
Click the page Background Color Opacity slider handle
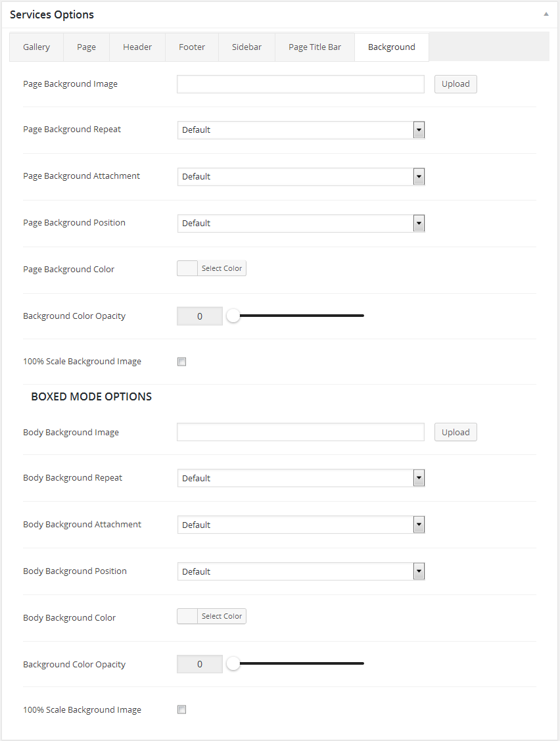point(233,316)
